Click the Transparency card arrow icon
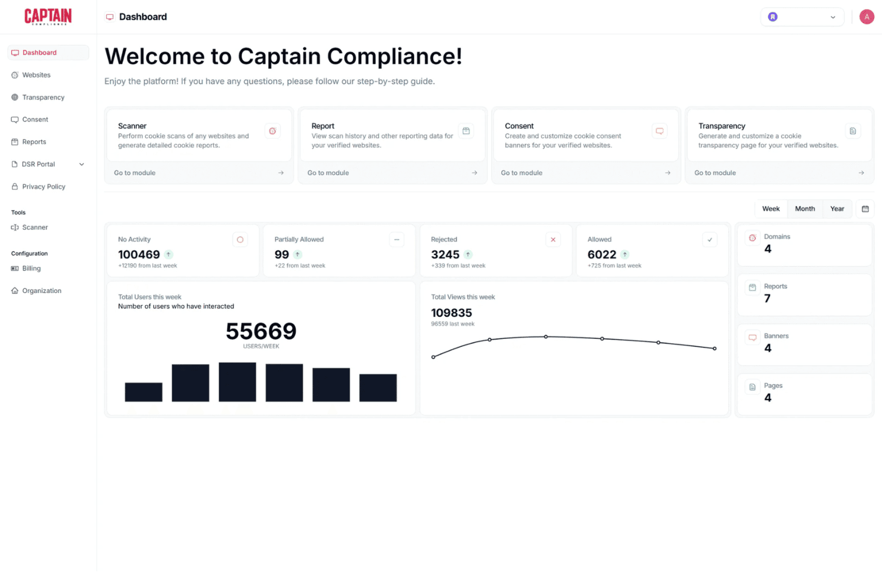This screenshot has width=882, height=588. pos(861,173)
